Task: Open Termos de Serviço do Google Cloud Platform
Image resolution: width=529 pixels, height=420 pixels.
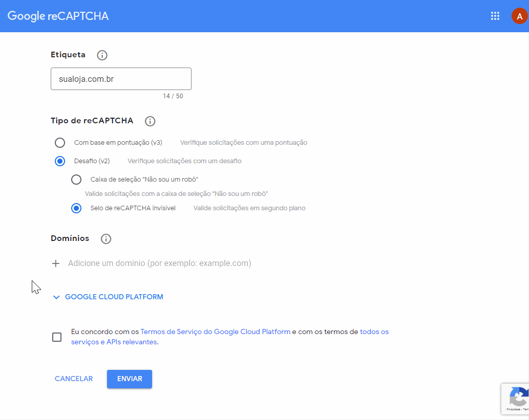Action: tap(215, 331)
